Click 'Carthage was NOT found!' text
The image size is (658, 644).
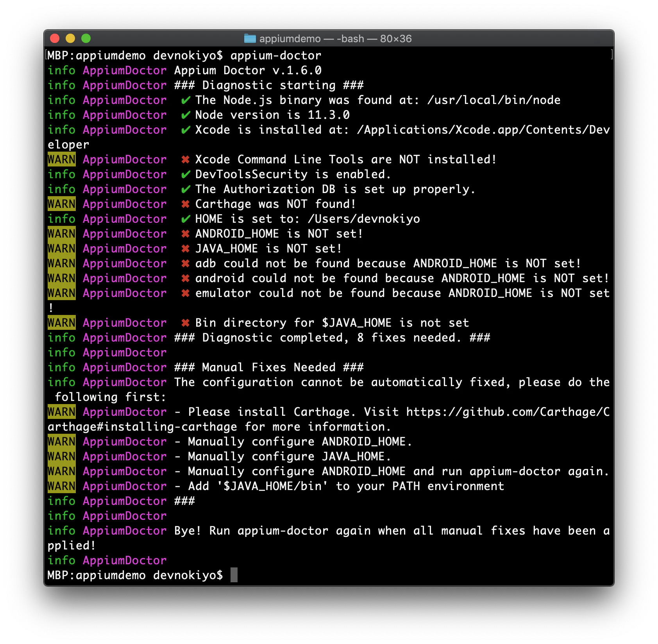click(x=275, y=204)
